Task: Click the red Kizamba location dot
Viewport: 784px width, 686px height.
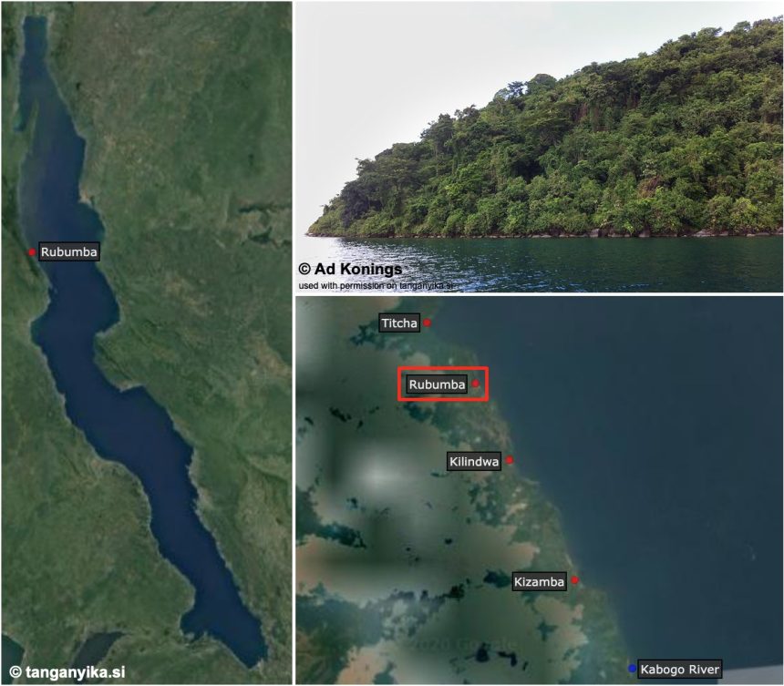Action: pos(574,580)
